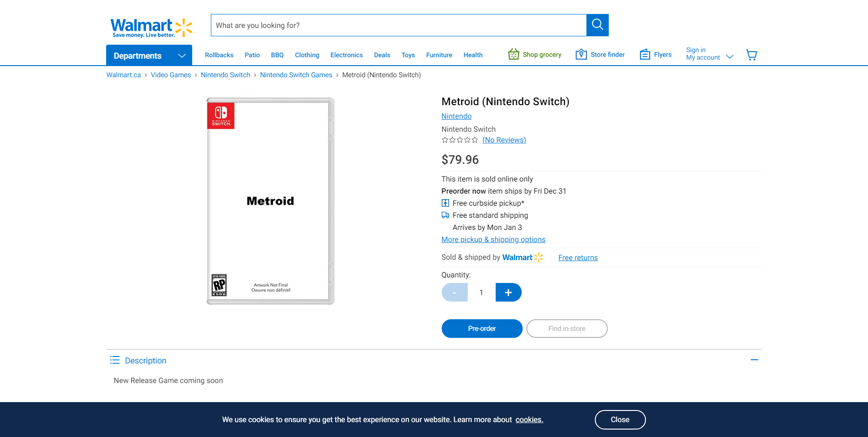This screenshot has width=868, height=437.
Task: Click the Pre-order button
Action: [482, 329]
